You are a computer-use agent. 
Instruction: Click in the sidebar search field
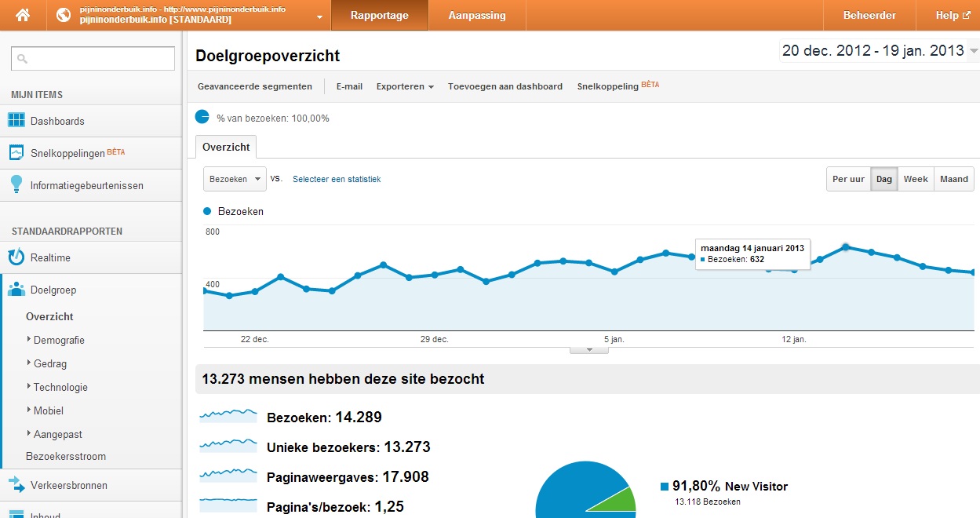(93, 59)
